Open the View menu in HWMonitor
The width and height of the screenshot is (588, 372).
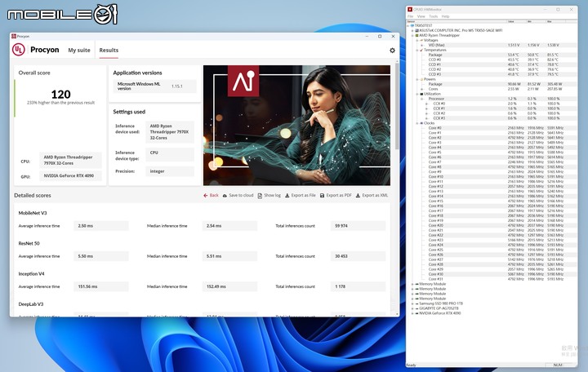[x=421, y=16]
